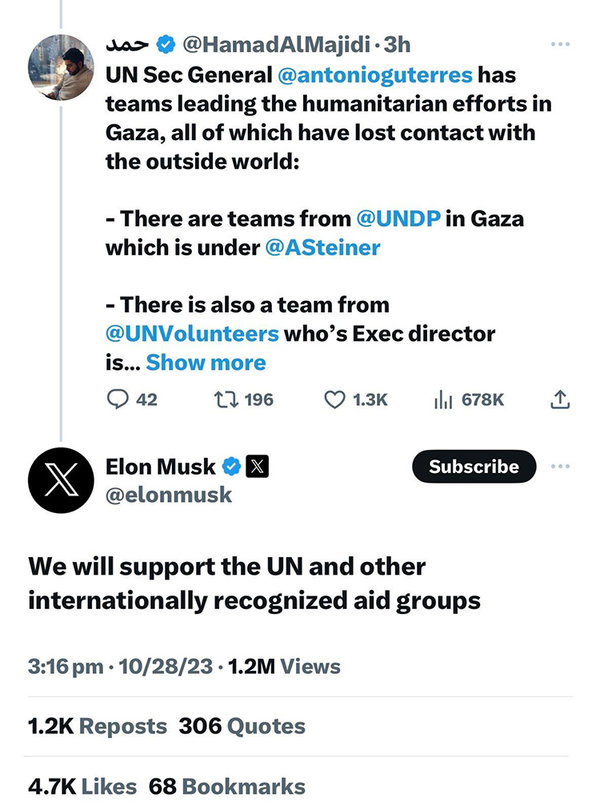Click Elon Musk's blue verified badge
Viewport: 600px width, 810px height.
tap(230, 466)
